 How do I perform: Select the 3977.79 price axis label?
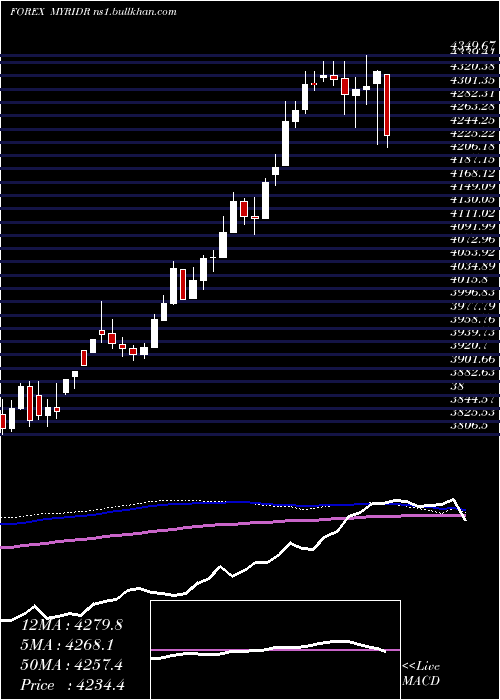point(474,305)
